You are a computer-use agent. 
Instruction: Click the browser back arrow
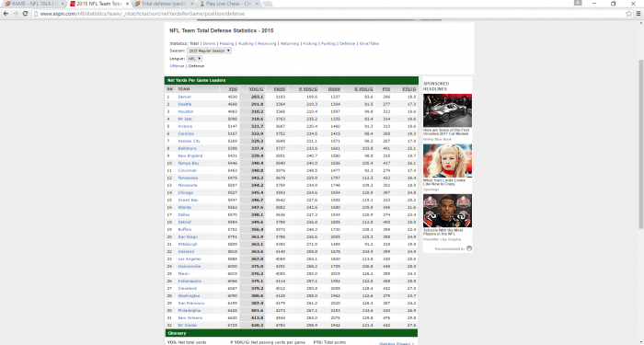click(x=6, y=14)
